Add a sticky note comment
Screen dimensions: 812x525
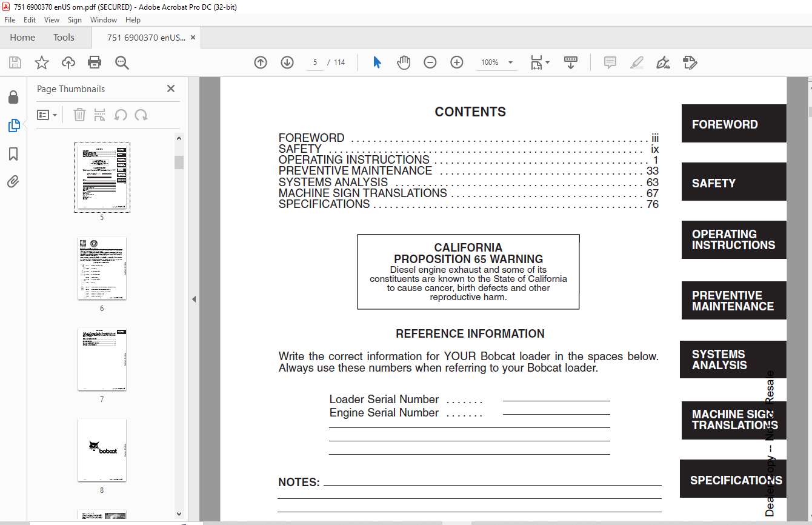pyautogui.click(x=610, y=62)
